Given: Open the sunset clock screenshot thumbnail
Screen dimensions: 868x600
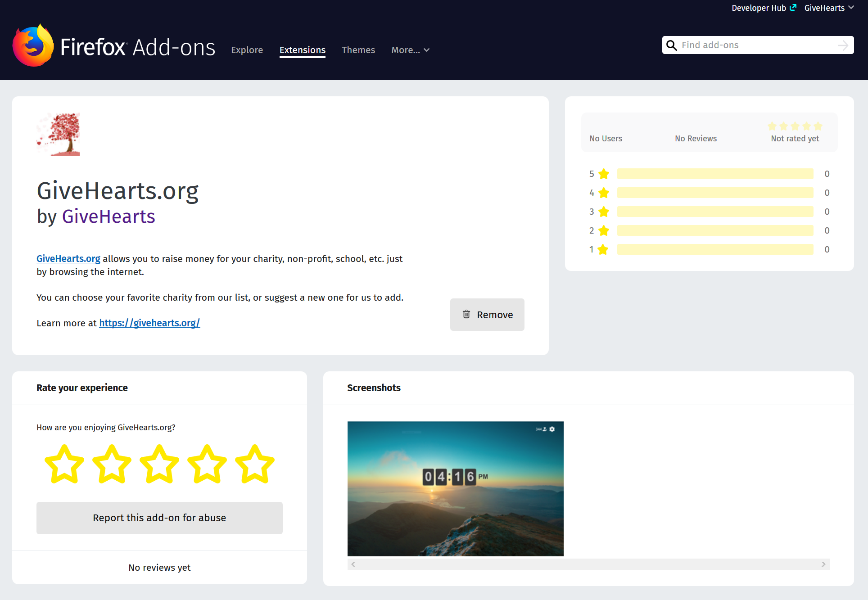Looking at the screenshot, I should click(x=456, y=489).
